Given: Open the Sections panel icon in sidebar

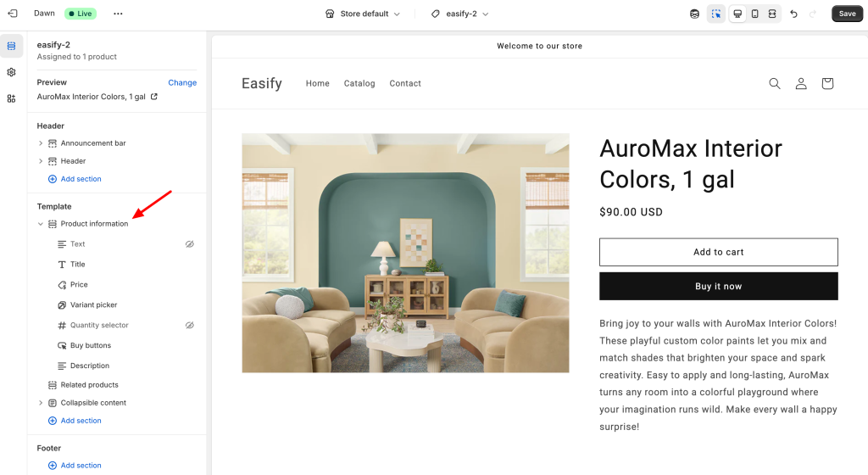Looking at the screenshot, I should click(11, 46).
